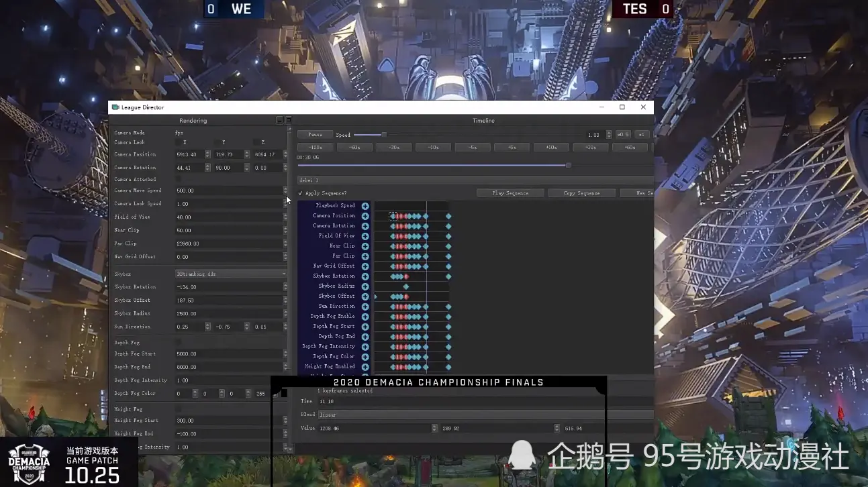This screenshot has height=487, width=868.
Task: Rewind with the -5x button
Action: pos(473,148)
